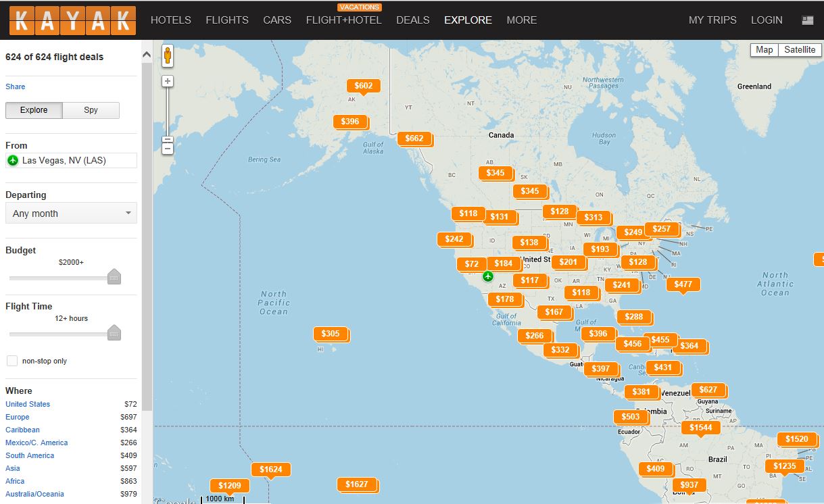Screen dimensions: 824x504
Task: Select the $477 flight deal marker
Action: 683,284
